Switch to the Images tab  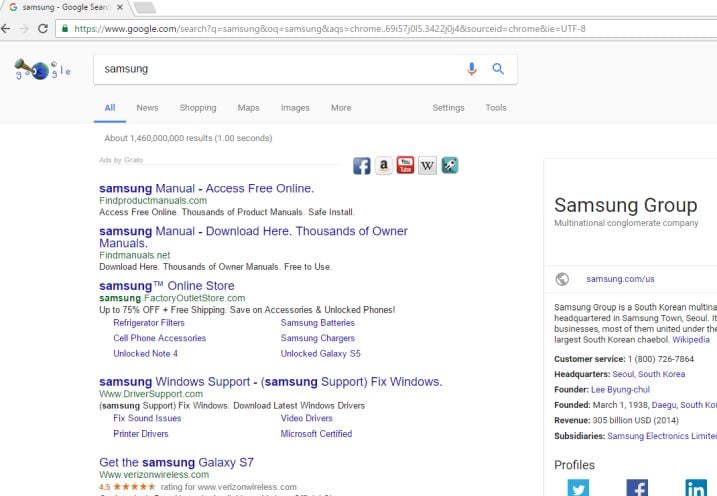pos(295,108)
